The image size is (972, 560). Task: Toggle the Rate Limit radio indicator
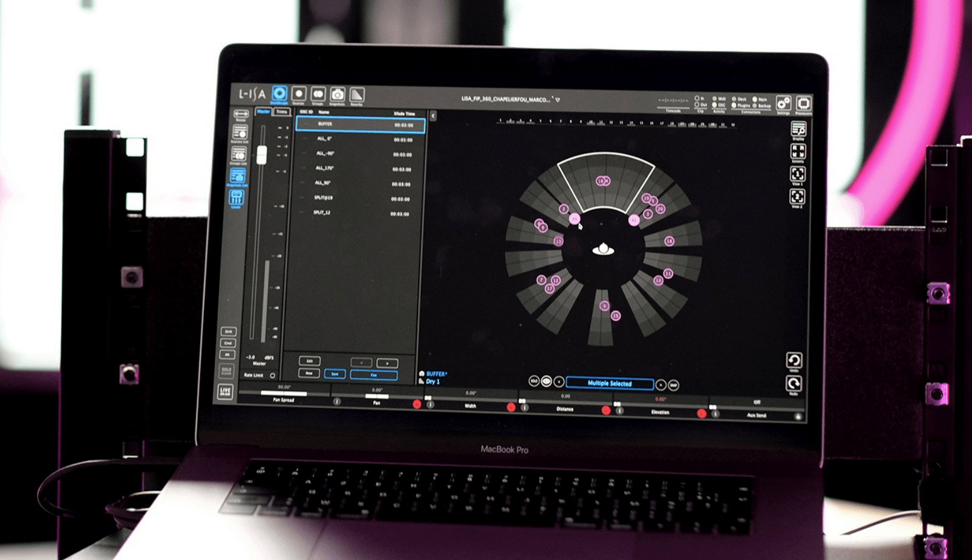pyautogui.click(x=272, y=376)
